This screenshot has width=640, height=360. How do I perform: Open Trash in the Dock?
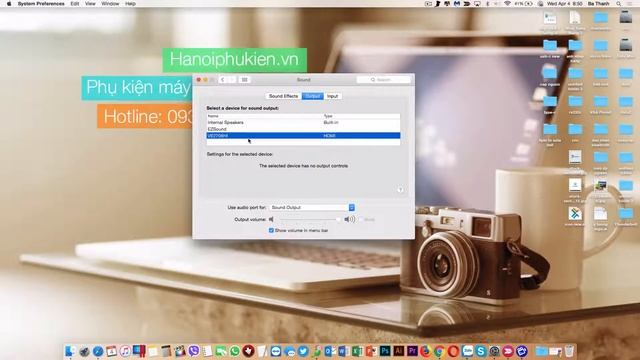point(569,351)
